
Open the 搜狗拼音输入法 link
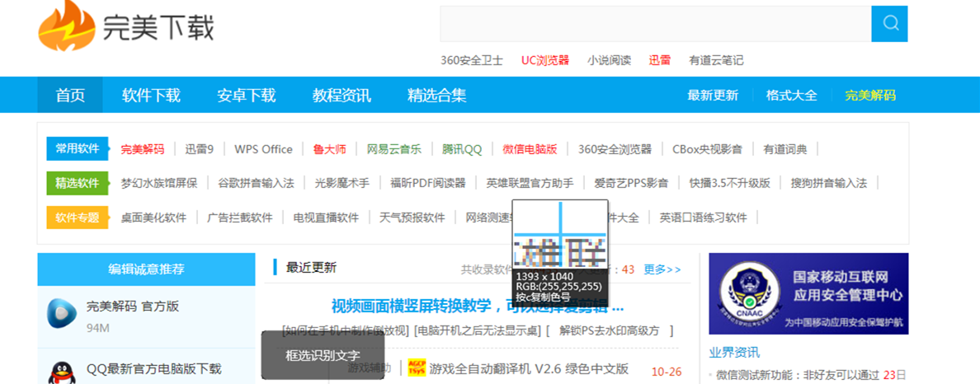click(829, 183)
